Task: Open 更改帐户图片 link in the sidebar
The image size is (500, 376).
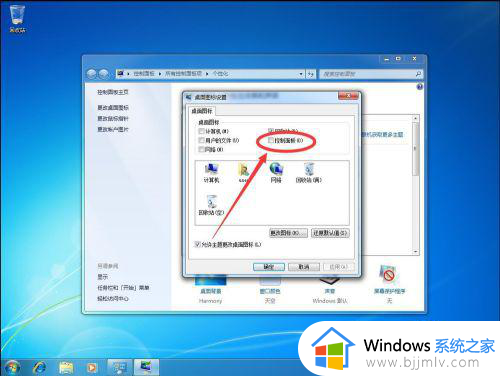Action: pyautogui.click(x=113, y=129)
